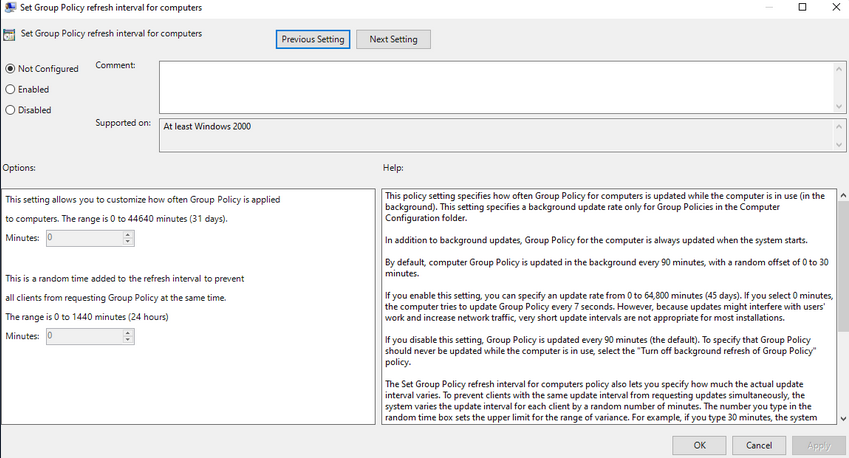Click the policy setting icon beside the heading

(x=9, y=34)
